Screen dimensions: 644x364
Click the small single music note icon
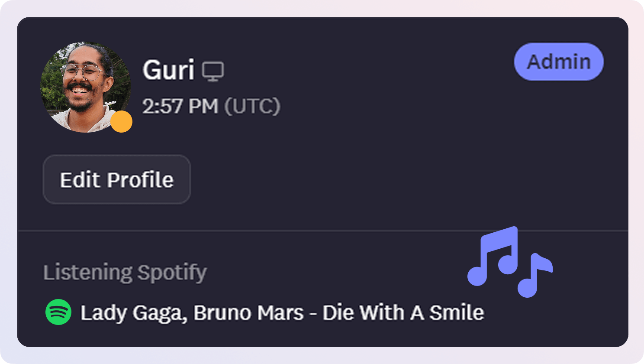click(x=535, y=275)
